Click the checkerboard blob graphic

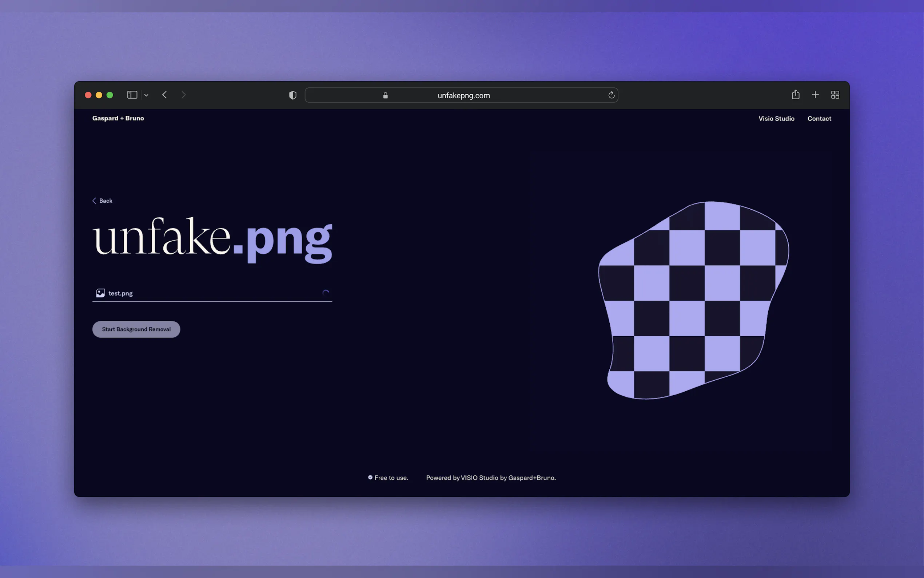pyautogui.click(x=693, y=300)
